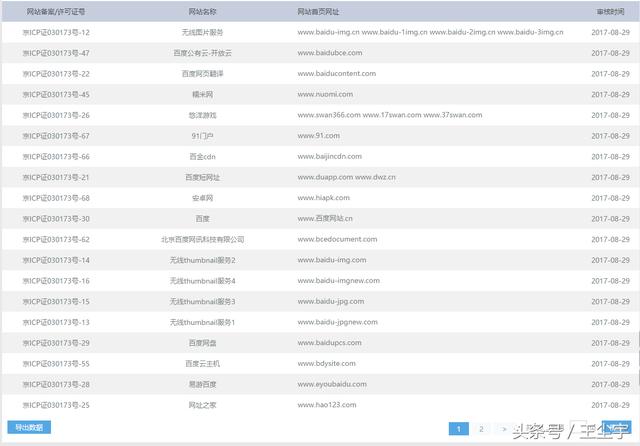Click the URL www.baidu-jpgnew.com
The height and width of the screenshot is (446, 640).
click(x=338, y=322)
